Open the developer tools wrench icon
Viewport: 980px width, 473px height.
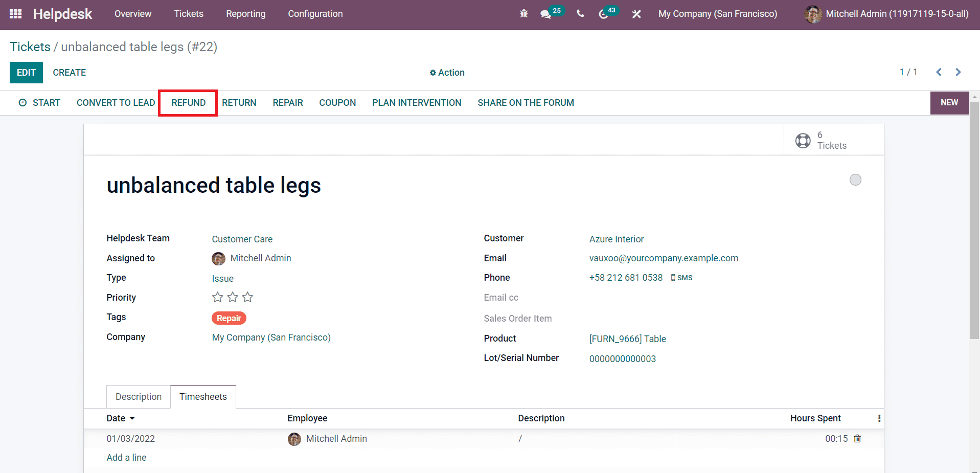[636, 14]
